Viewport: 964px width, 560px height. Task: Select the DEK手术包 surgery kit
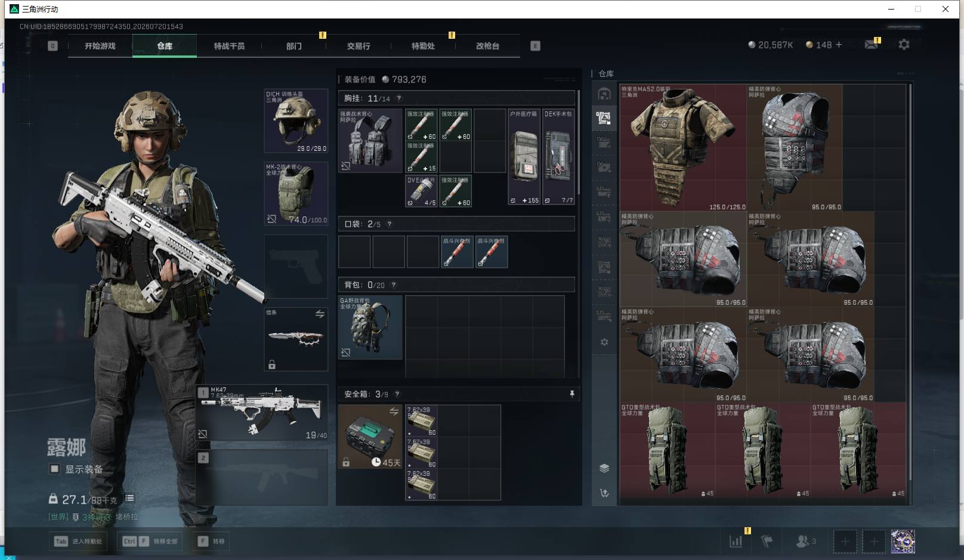coord(558,157)
